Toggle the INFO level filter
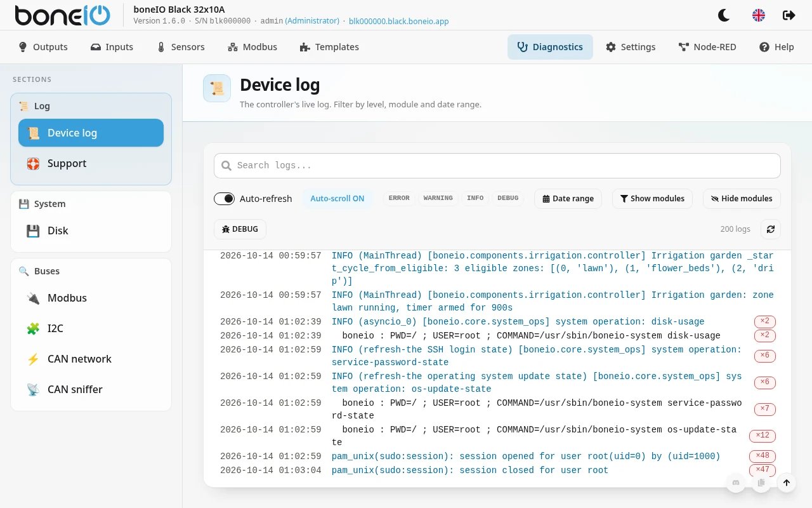This screenshot has width=812, height=508. point(475,198)
